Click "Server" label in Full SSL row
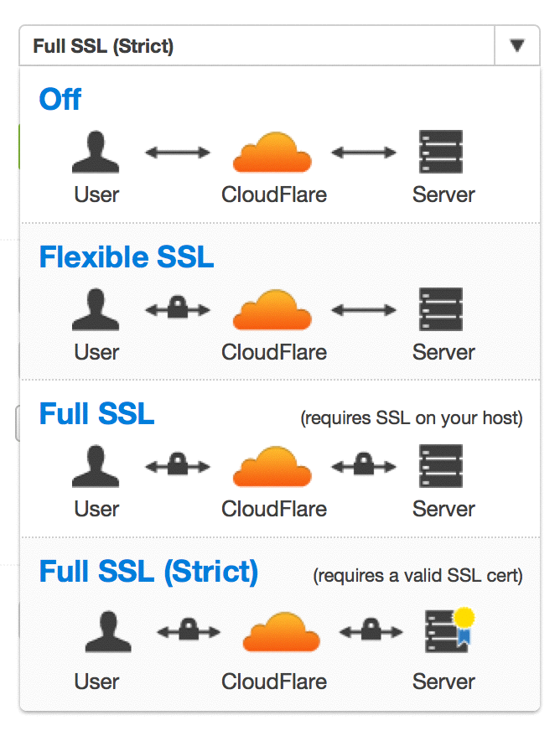560x736 pixels. tap(443, 510)
